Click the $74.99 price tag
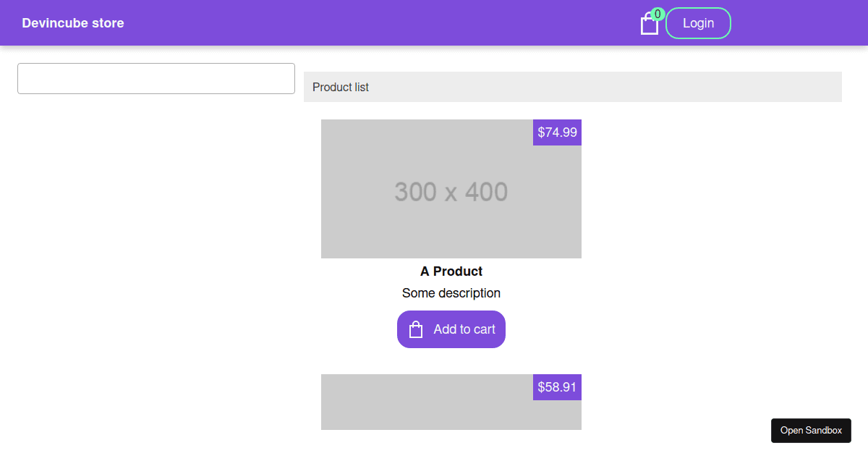Viewport: 868px width, 456px height. coord(557,132)
